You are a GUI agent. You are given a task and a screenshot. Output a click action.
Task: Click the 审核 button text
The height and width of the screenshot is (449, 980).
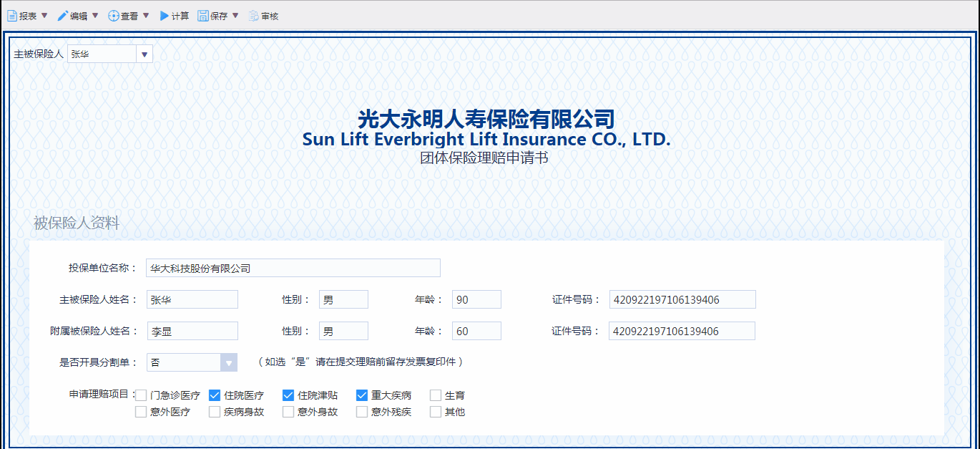tap(270, 16)
